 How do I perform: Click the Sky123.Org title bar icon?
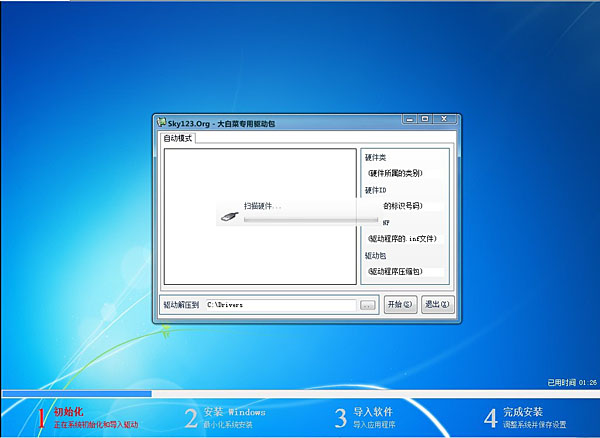[x=161, y=123]
